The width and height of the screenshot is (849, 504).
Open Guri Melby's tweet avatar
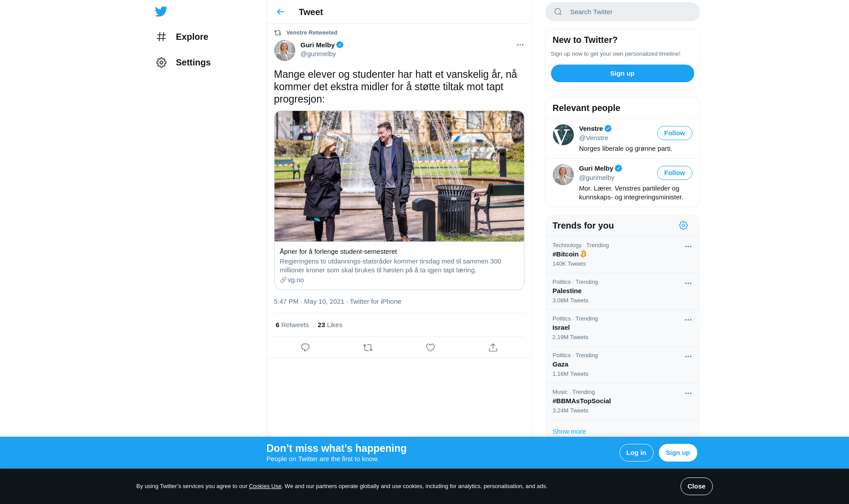(285, 50)
